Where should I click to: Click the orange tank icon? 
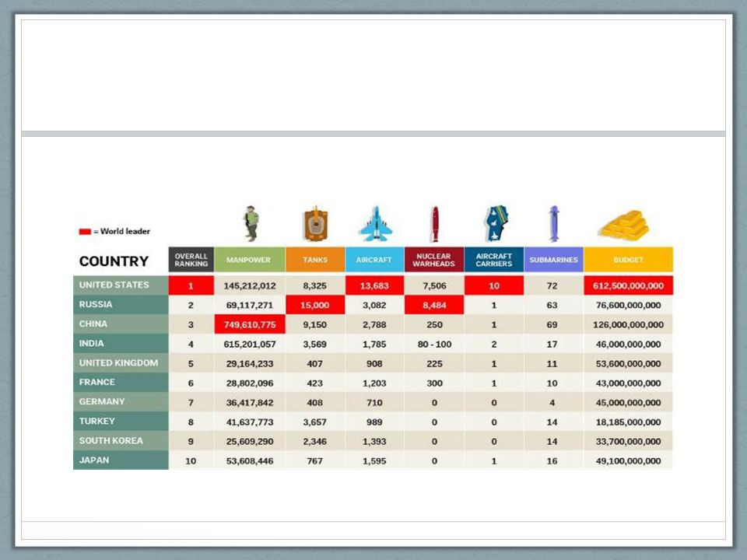click(x=315, y=223)
